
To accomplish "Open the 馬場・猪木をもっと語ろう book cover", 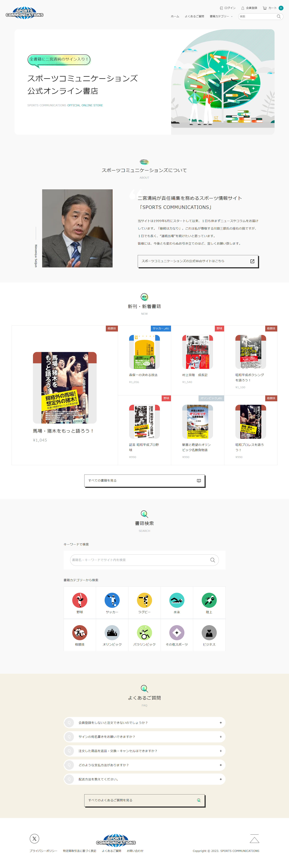I will [65, 388].
